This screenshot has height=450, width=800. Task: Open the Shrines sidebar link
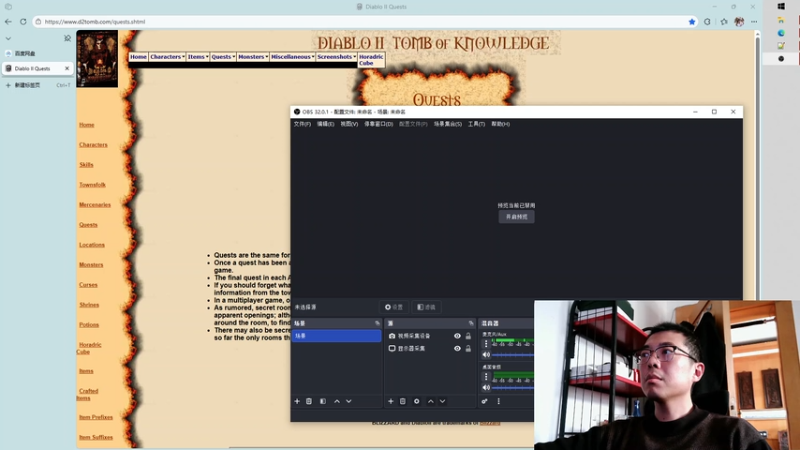click(x=89, y=305)
